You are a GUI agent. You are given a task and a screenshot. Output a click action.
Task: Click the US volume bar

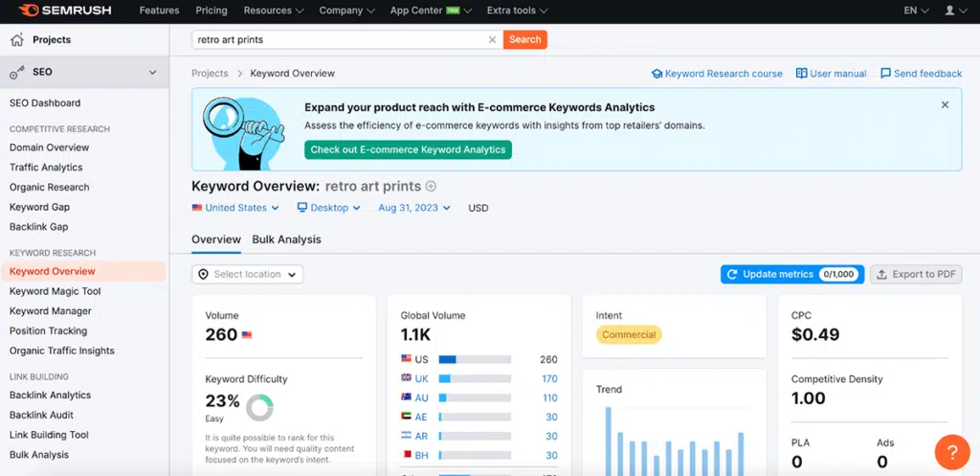tap(475, 360)
